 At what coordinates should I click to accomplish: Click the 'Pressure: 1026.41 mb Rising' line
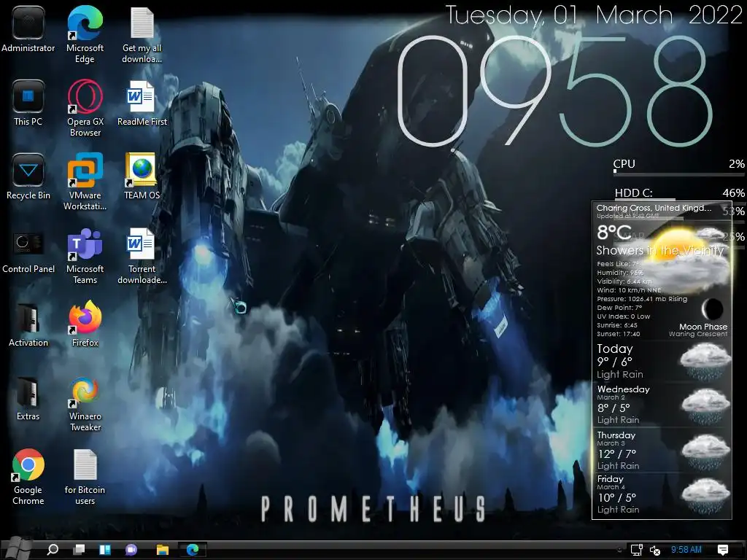point(642,299)
